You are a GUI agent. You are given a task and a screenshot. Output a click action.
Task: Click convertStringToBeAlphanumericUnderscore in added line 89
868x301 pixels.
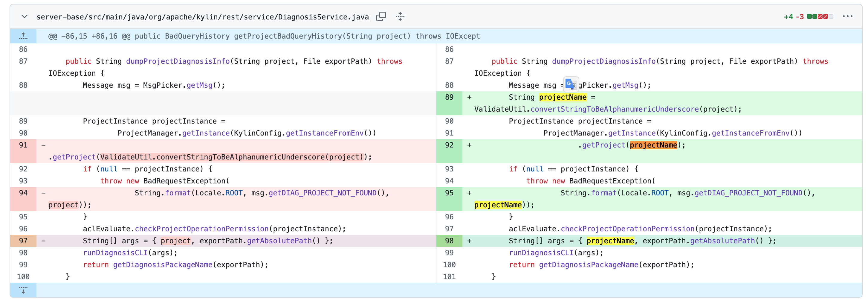click(615, 109)
